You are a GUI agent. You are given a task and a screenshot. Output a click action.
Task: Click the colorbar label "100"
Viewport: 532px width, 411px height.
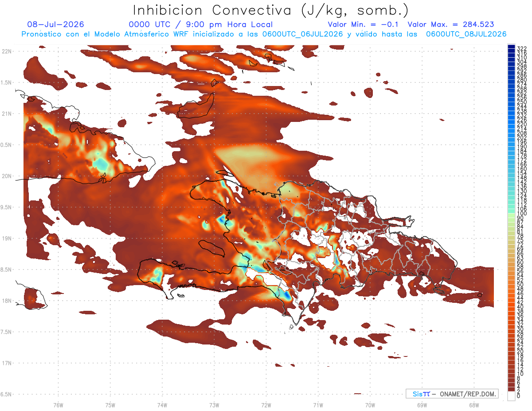point(522,213)
